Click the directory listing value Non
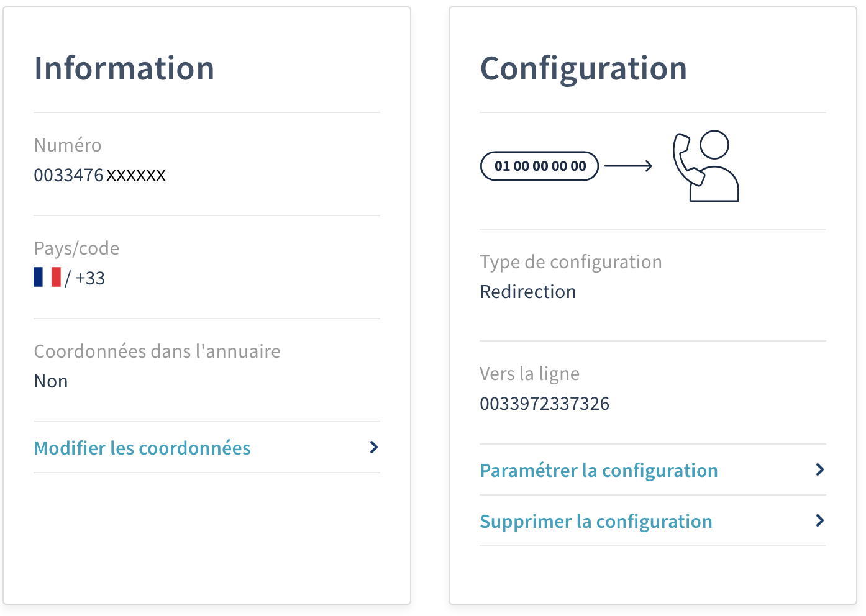This screenshot has height=616, width=866. (51, 381)
